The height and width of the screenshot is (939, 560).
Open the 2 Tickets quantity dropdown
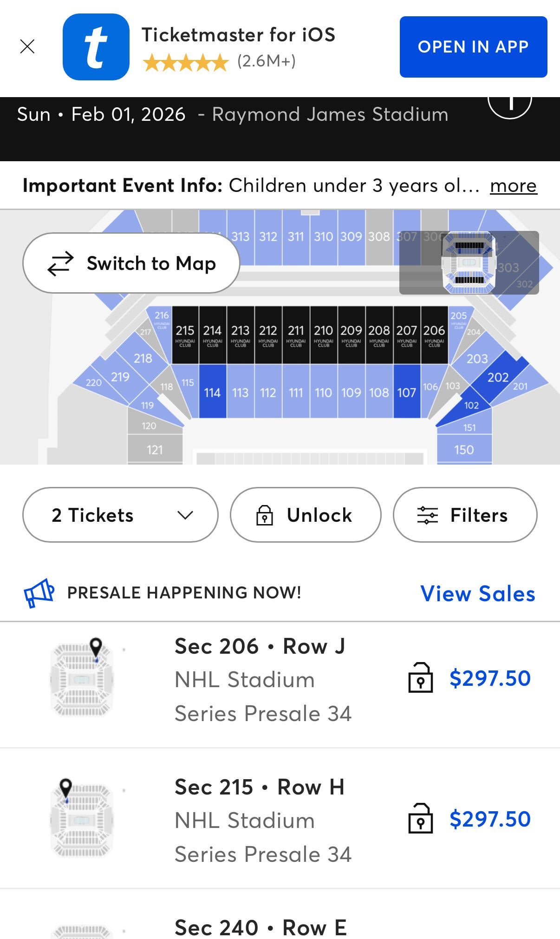120,515
